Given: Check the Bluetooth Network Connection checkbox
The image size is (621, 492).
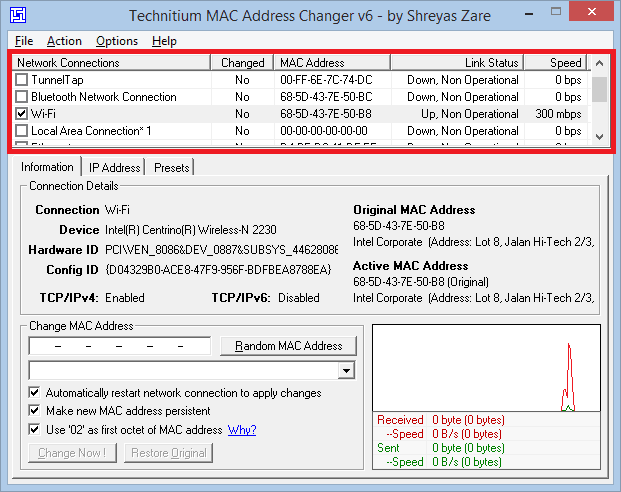Looking at the screenshot, I should click(x=21, y=97).
